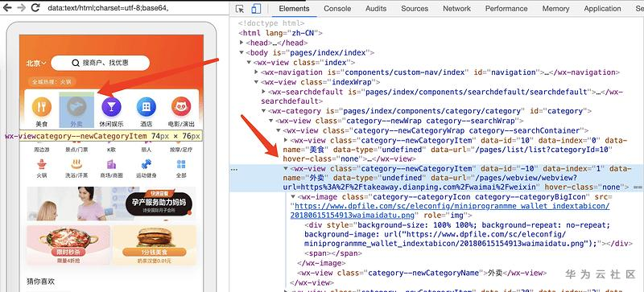Open the 休闲娱乐 cocktail icon
This screenshot has height=292, width=644.
pyautogui.click(x=112, y=107)
